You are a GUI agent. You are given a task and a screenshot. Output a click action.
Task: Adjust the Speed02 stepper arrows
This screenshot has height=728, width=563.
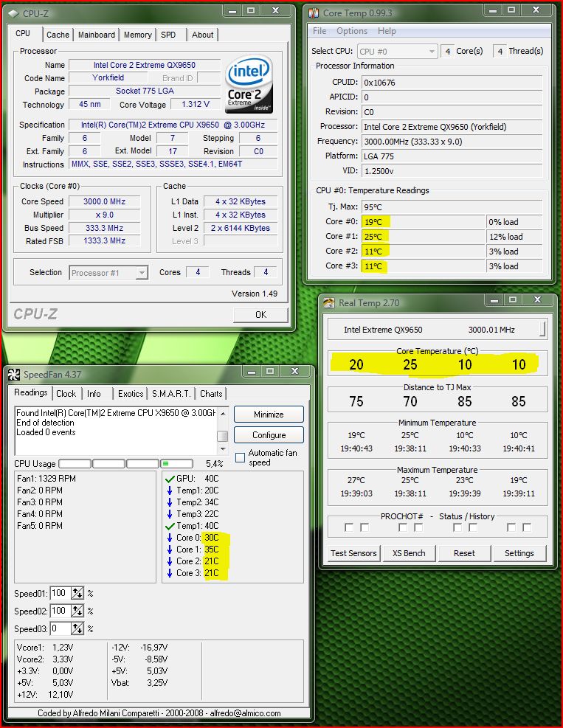point(77,611)
